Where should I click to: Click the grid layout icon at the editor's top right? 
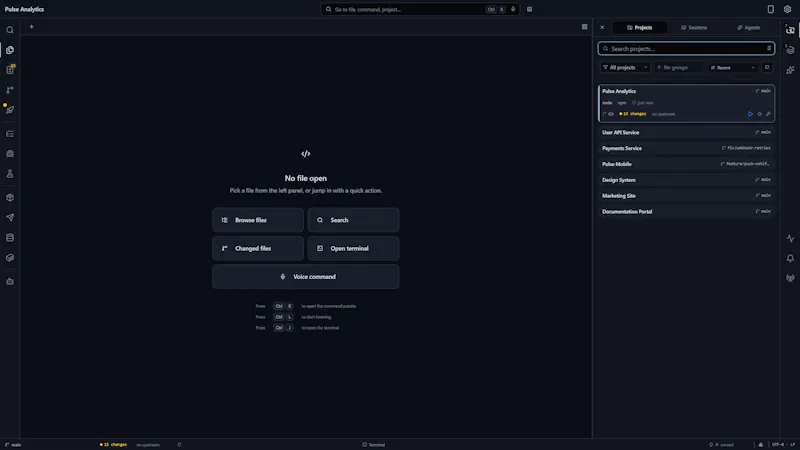584,27
